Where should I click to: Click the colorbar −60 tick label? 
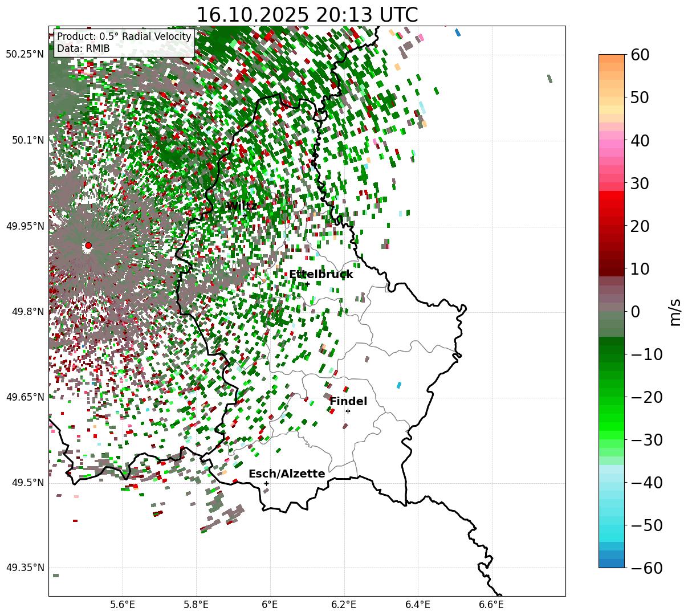pyautogui.click(x=647, y=568)
